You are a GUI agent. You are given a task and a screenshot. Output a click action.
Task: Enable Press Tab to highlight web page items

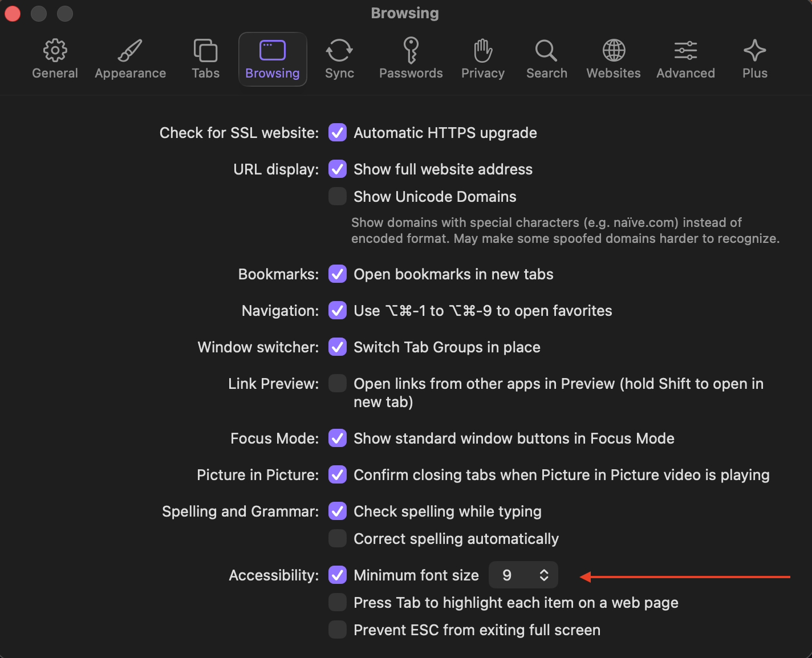click(x=337, y=602)
